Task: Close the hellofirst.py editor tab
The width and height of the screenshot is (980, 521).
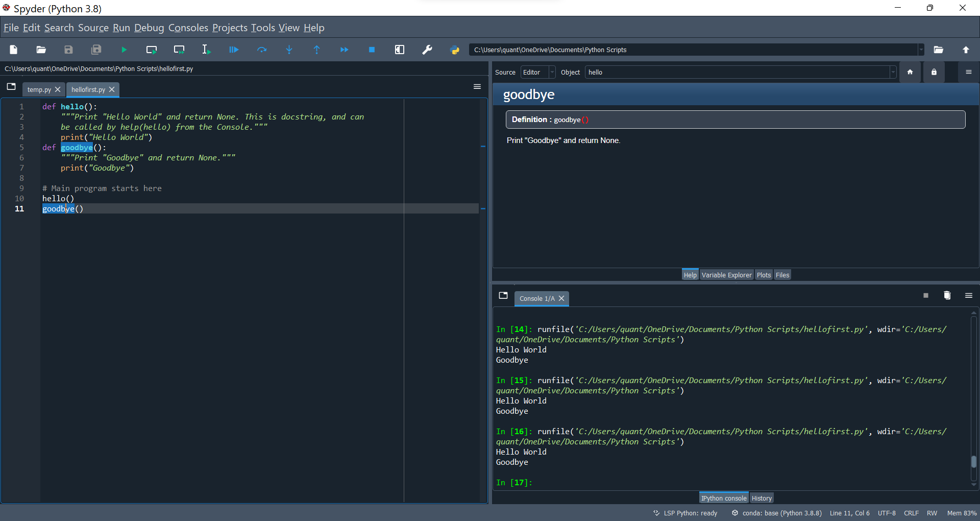Action: click(112, 89)
